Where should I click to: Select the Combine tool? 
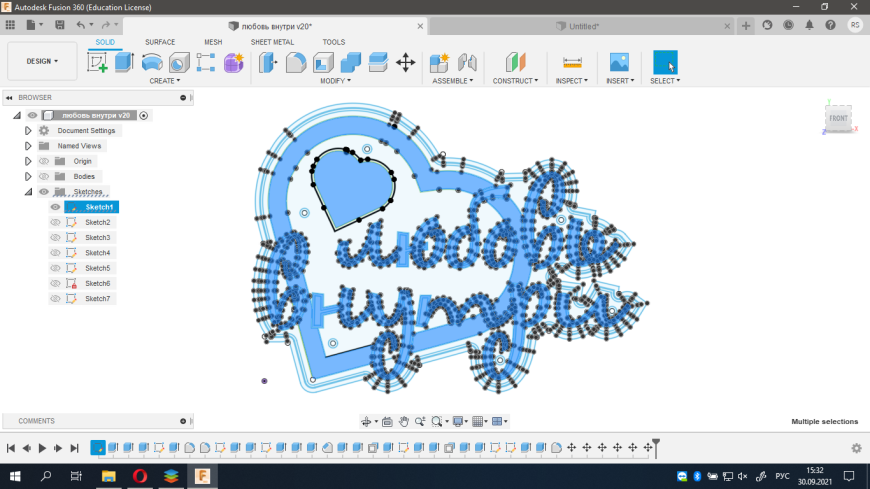(x=351, y=62)
